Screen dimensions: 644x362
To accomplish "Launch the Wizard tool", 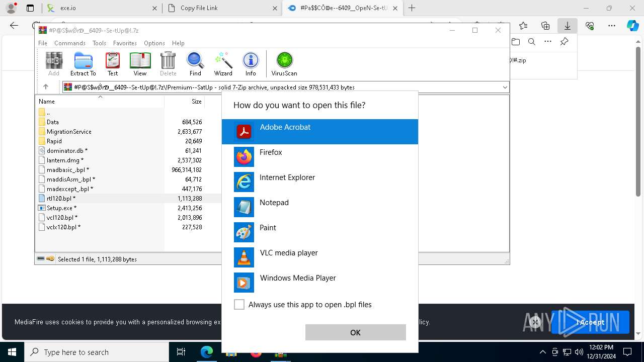I will 223,64.
